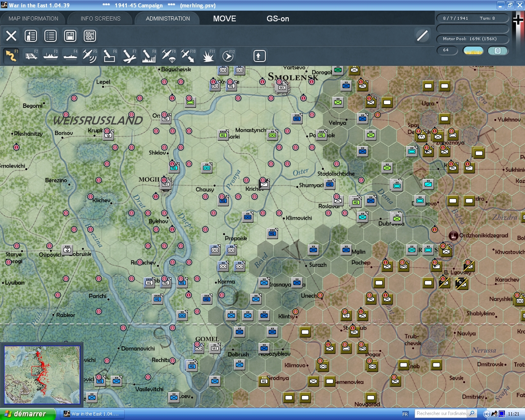Click the Navlya town label
Screen dimensions: 525x420
pos(466,333)
